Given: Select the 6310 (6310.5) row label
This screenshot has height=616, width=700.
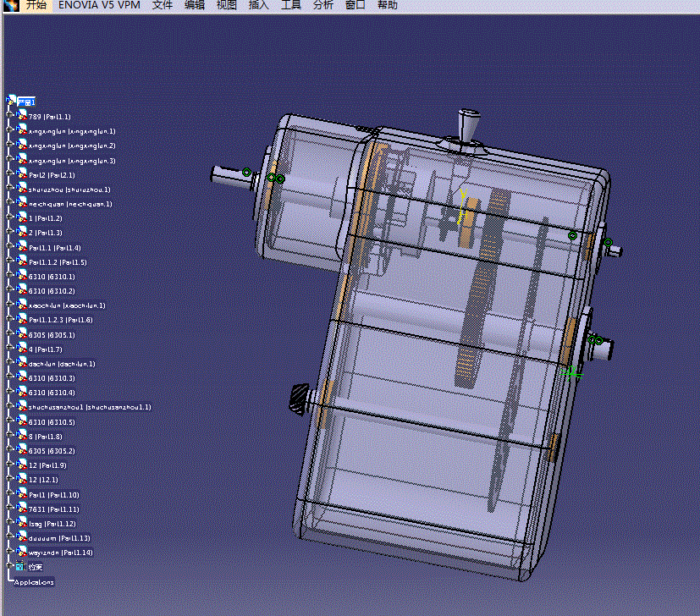Looking at the screenshot, I should click(52, 422).
